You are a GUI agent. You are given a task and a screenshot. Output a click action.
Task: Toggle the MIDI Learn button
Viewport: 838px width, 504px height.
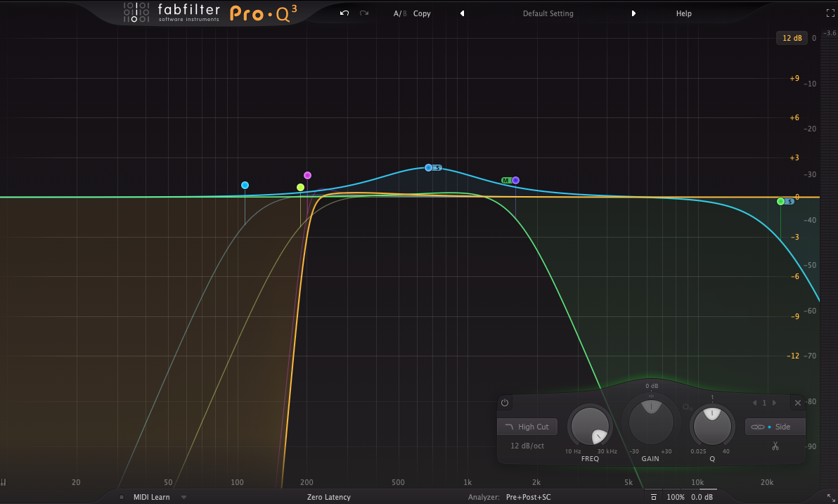(151, 497)
